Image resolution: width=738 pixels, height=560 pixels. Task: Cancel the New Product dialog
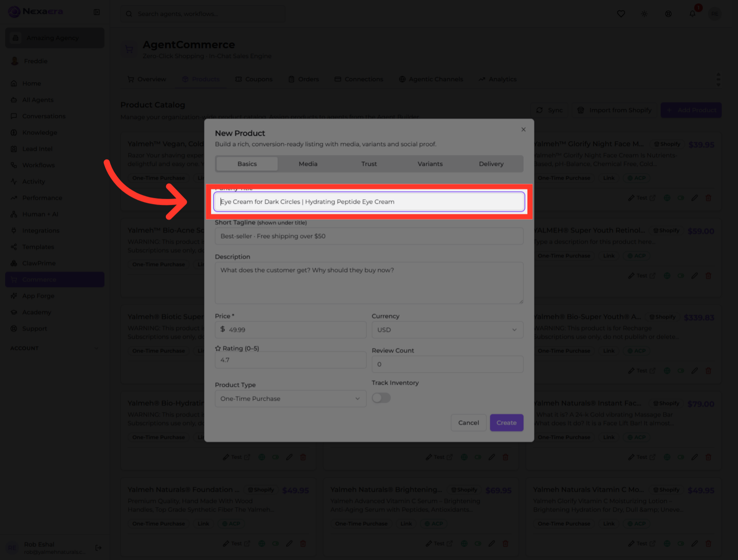469,423
